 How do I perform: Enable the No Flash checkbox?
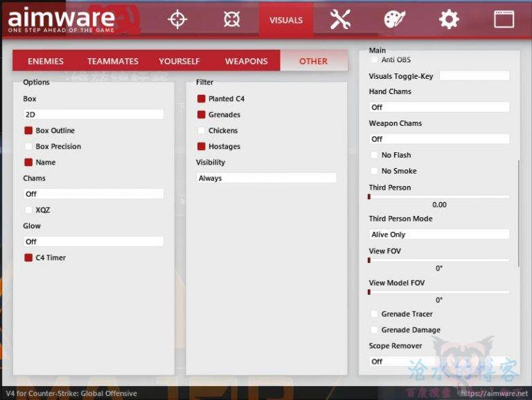[375, 156]
